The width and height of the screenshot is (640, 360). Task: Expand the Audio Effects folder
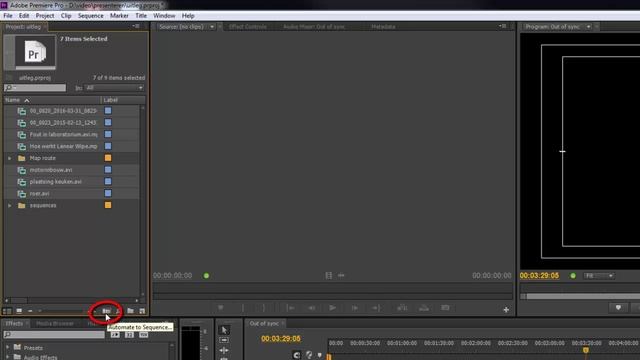(x=7, y=357)
